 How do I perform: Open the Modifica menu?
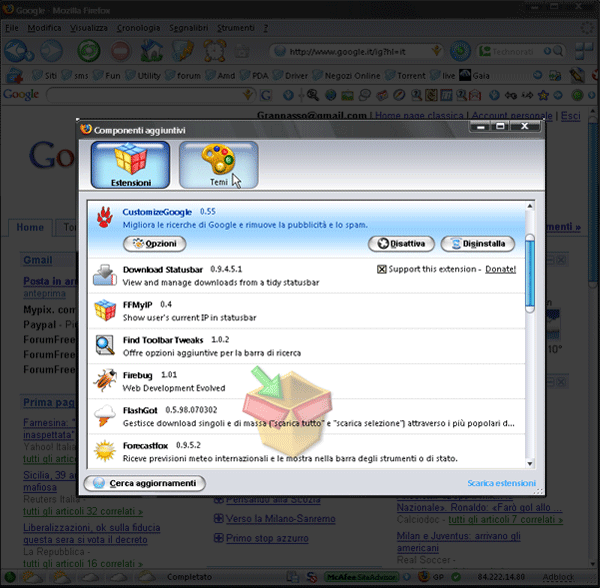(x=44, y=28)
